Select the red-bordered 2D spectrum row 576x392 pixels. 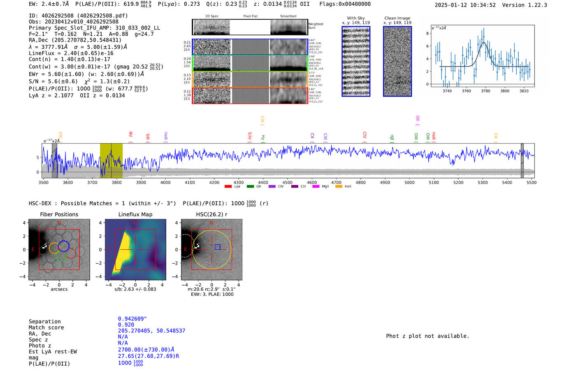pos(250,96)
